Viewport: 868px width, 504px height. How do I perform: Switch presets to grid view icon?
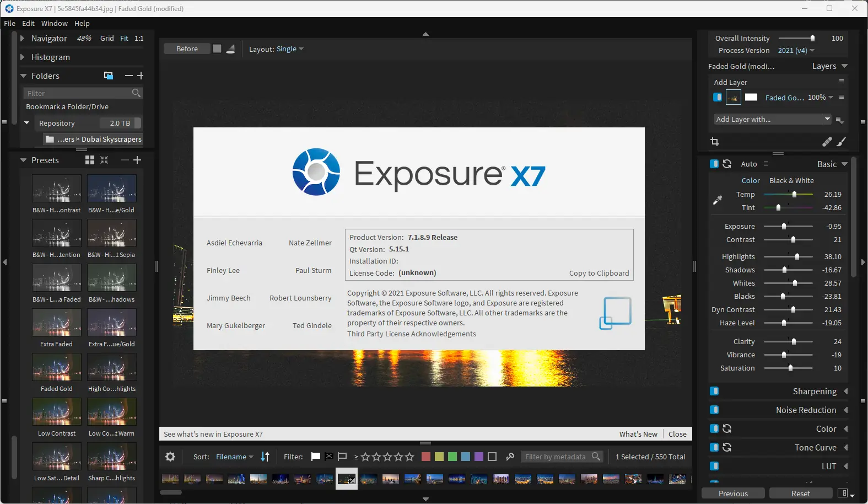click(x=90, y=160)
